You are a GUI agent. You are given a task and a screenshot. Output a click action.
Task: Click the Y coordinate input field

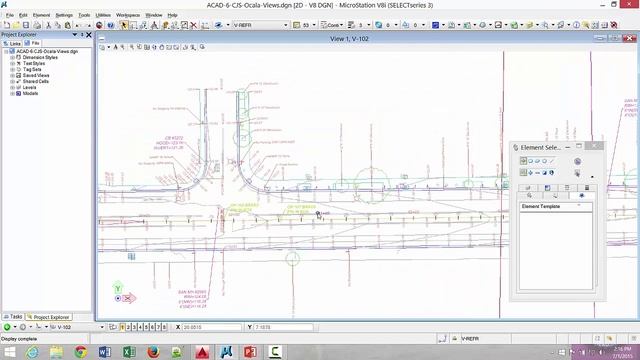[x=283, y=327]
